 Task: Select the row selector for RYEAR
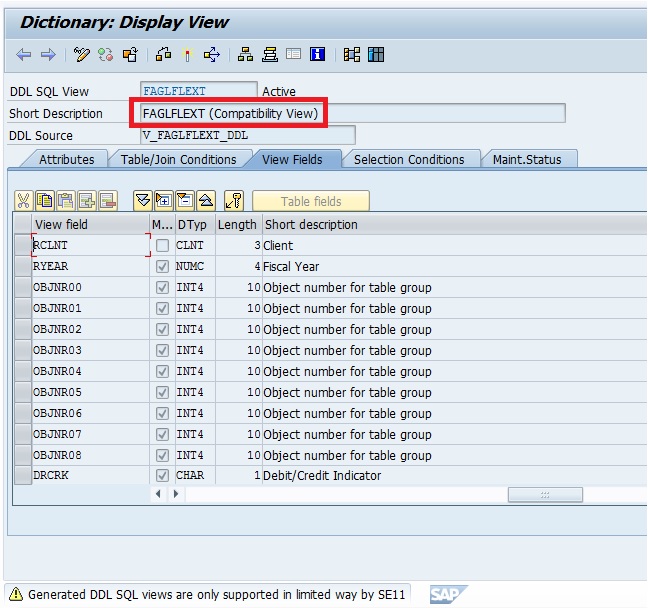coord(23,267)
